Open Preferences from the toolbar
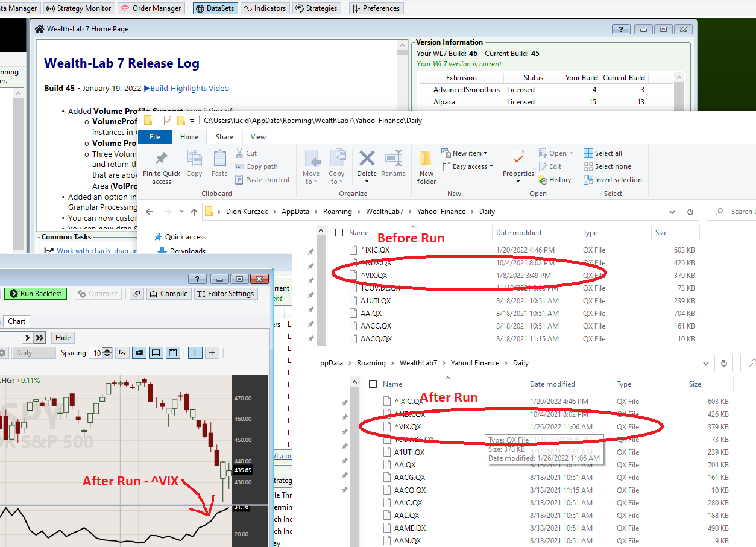 [376, 8]
